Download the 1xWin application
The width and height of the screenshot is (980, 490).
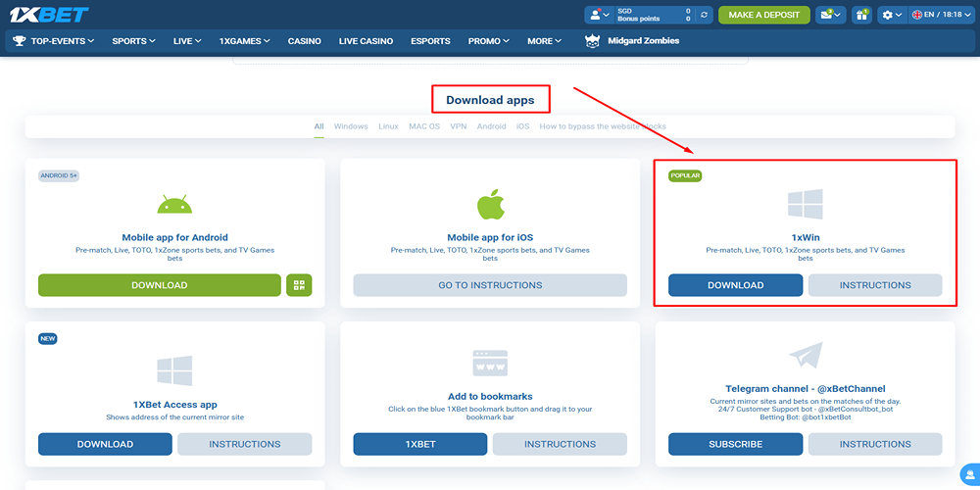(735, 285)
